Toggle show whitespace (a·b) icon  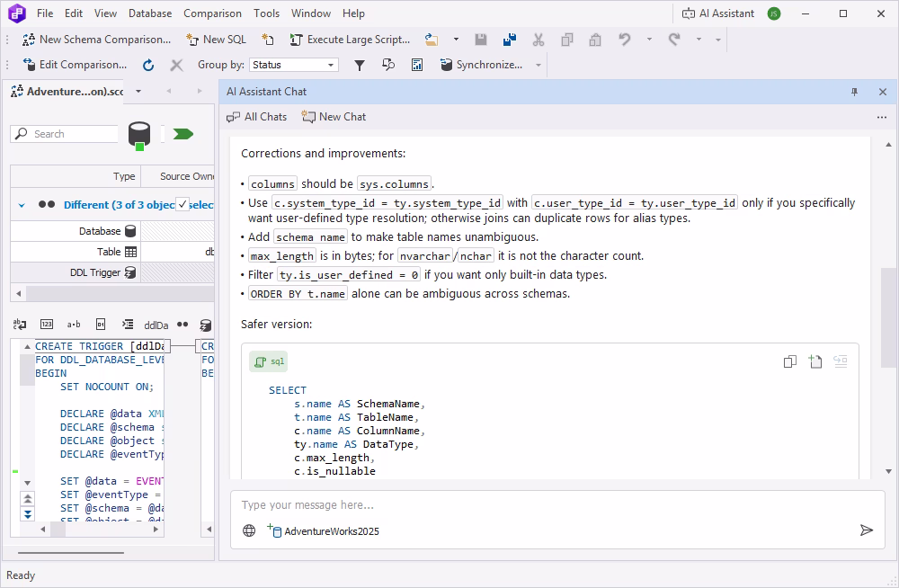pos(74,325)
